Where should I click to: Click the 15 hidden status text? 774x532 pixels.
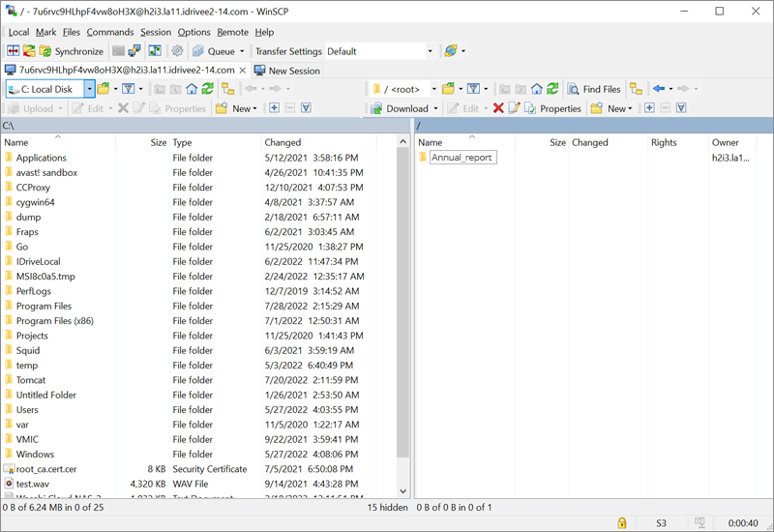tap(388, 507)
